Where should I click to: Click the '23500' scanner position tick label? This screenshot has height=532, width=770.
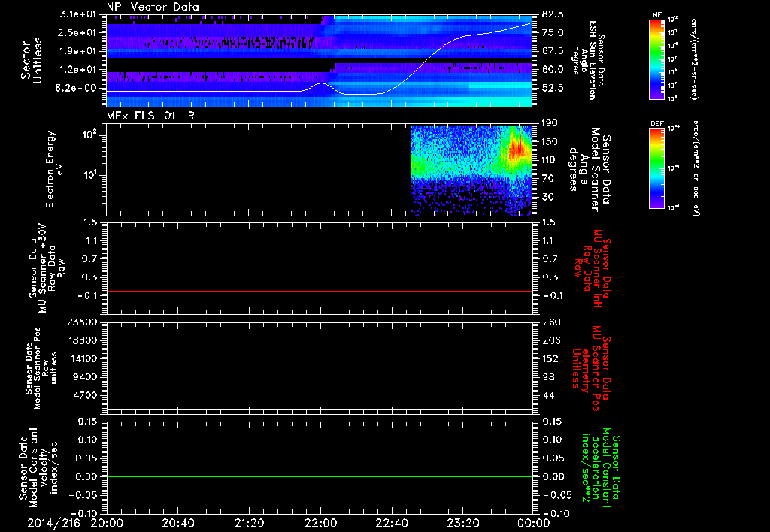(x=82, y=322)
